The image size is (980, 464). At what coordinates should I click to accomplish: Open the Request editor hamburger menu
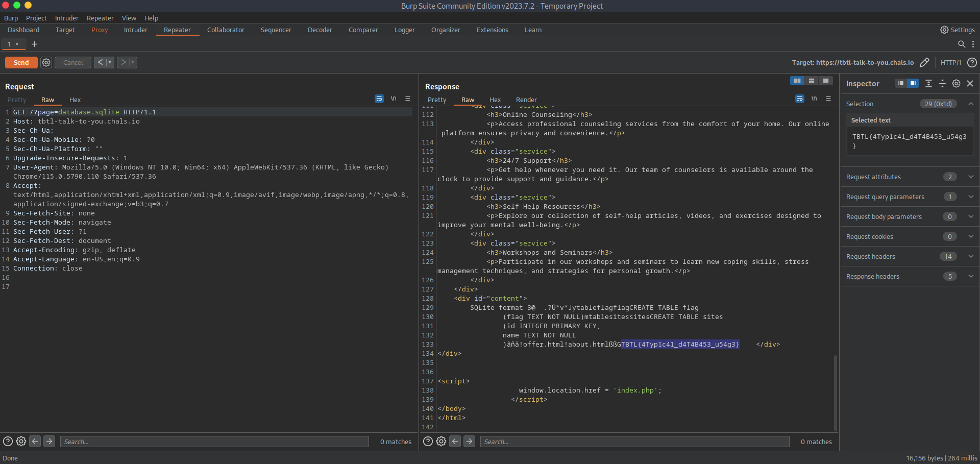point(408,99)
